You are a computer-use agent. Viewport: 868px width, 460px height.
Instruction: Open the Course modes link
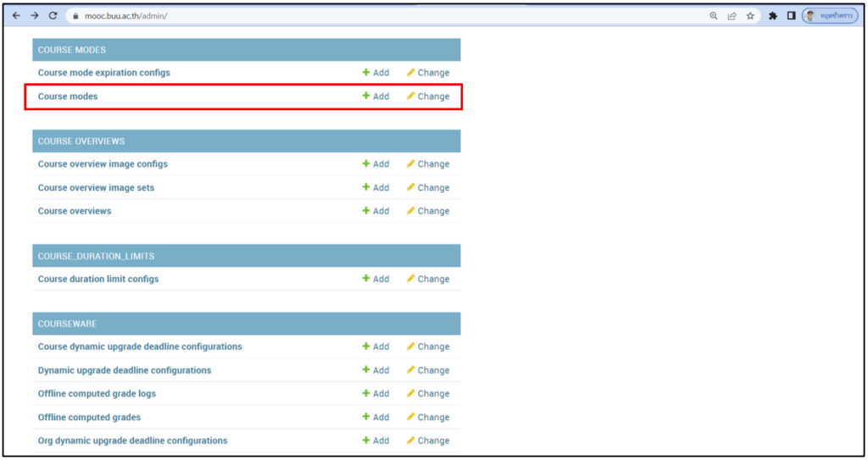point(68,97)
